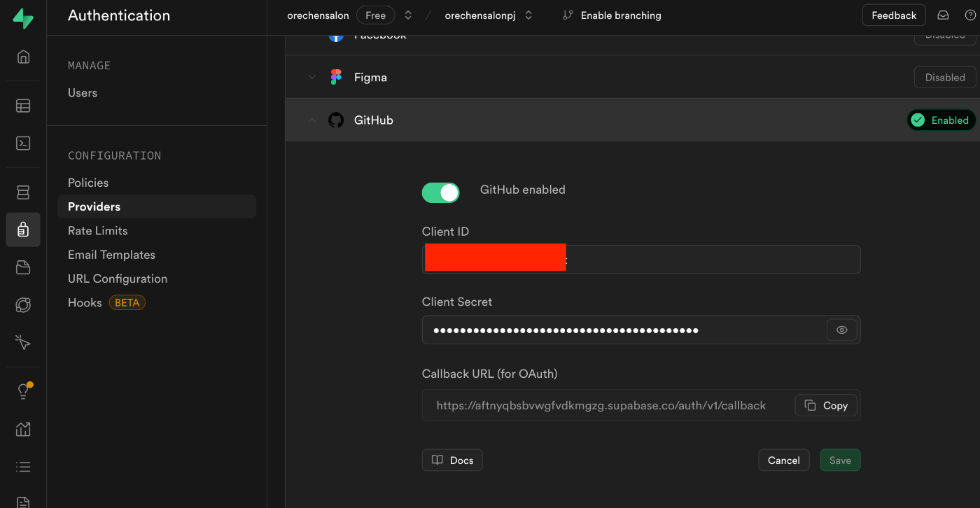Select the Authentication lock icon in sidebar
Image resolution: width=980 pixels, height=508 pixels.
pos(23,230)
